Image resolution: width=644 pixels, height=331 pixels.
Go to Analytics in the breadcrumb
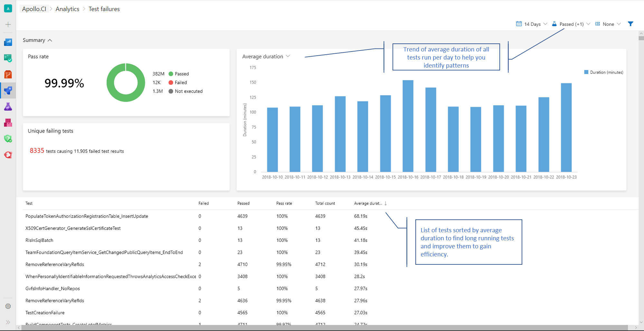pos(67,9)
